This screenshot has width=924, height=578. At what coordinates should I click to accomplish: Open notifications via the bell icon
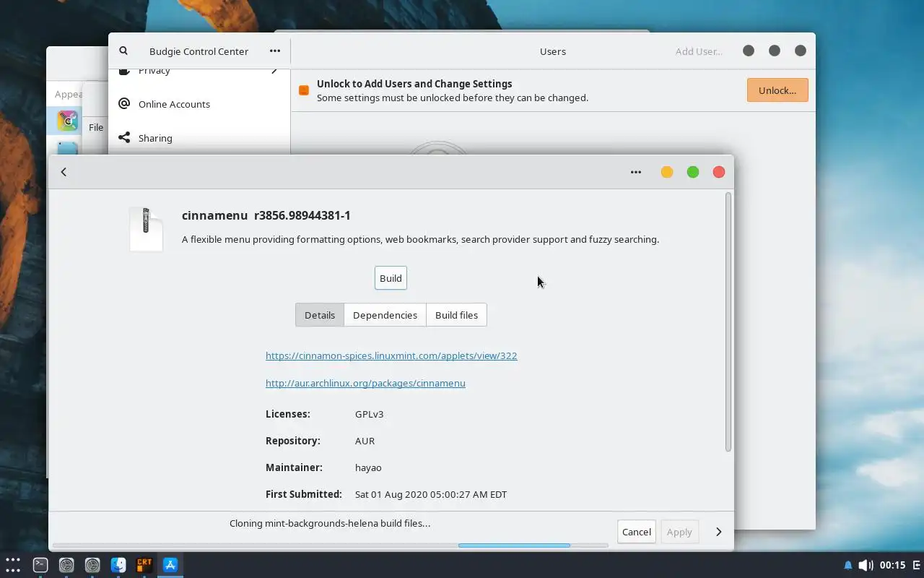[x=848, y=565]
